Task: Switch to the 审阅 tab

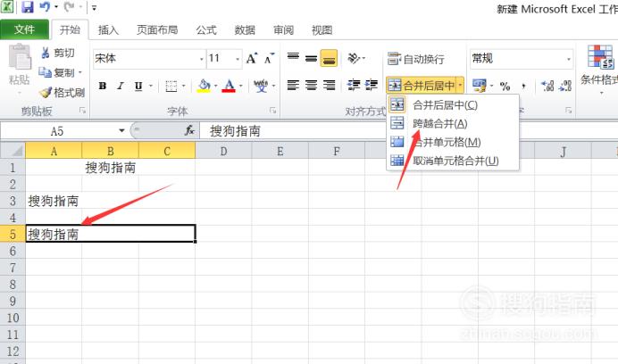Action: [283, 30]
